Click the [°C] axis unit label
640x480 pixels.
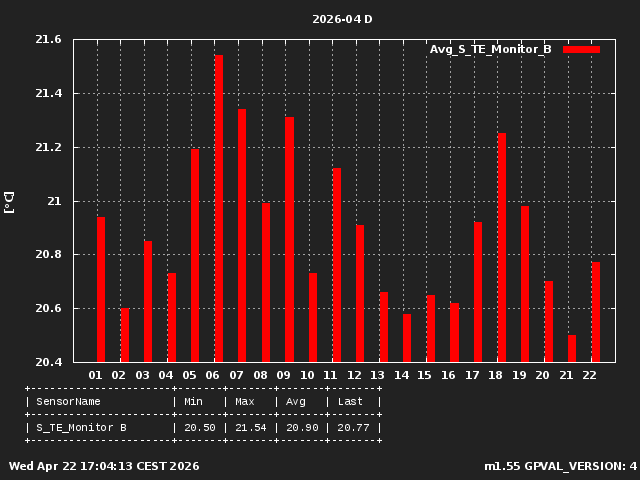point(9,202)
